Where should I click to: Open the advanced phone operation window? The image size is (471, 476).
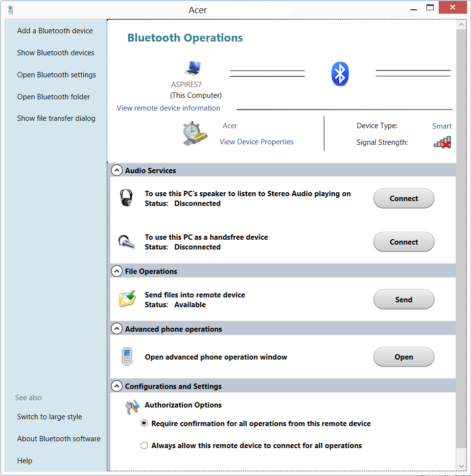(x=403, y=357)
